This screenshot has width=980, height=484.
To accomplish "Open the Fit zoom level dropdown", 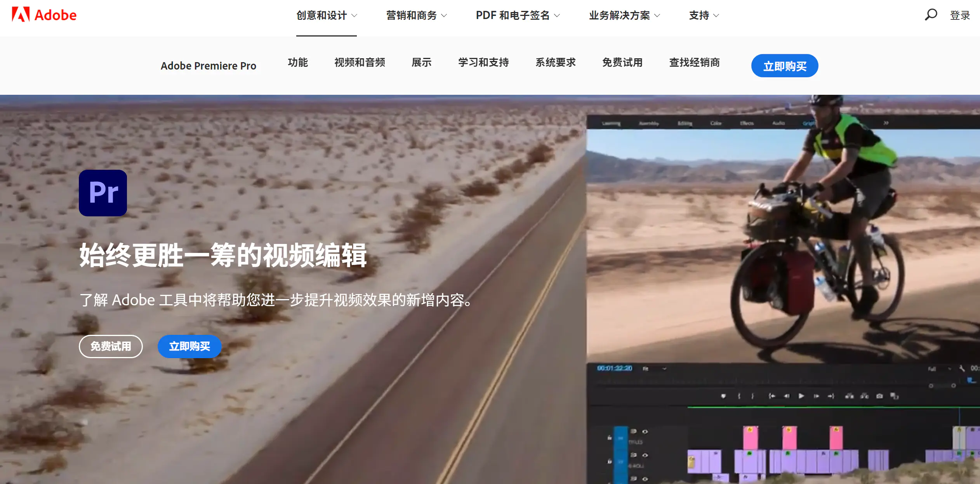I will pyautogui.click(x=655, y=368).
